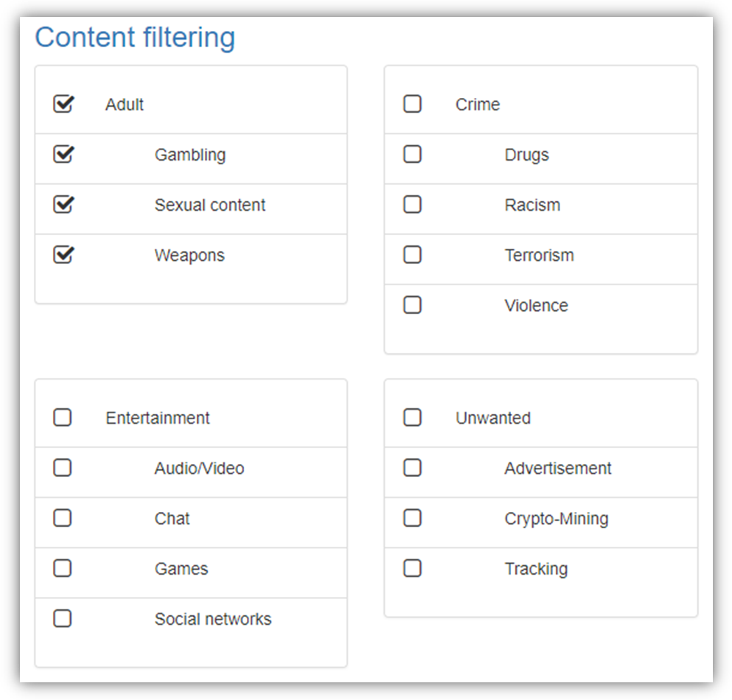Image resolution: width=732 pixels, height=700 pixels.
Task: Click the Content filtering heading
Action: point(135,38)
